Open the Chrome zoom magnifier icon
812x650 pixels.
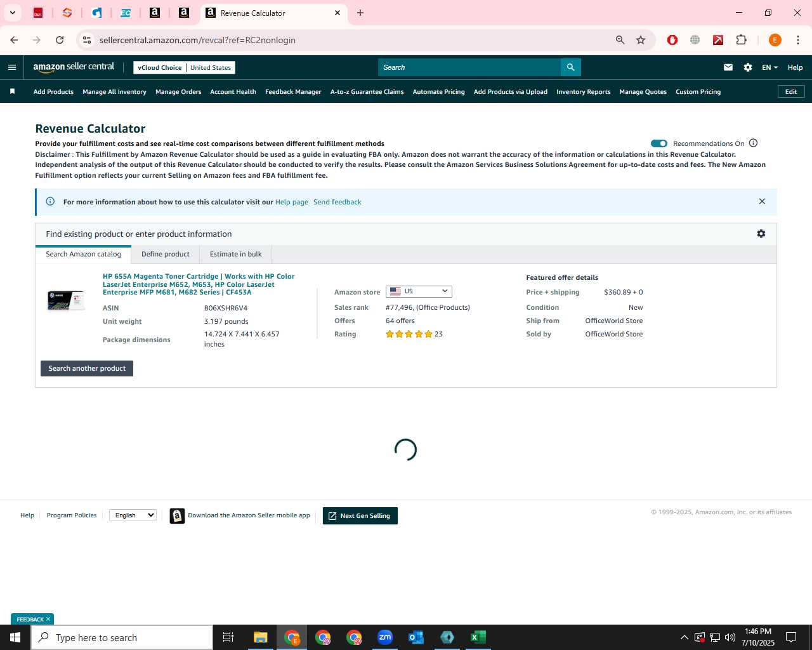(x=620, y=40)
